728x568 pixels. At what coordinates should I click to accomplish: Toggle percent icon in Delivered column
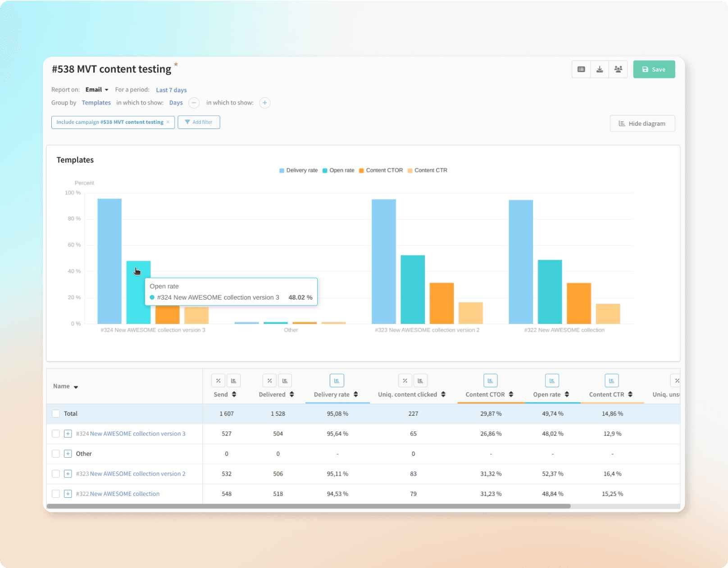tap(269, 381)
